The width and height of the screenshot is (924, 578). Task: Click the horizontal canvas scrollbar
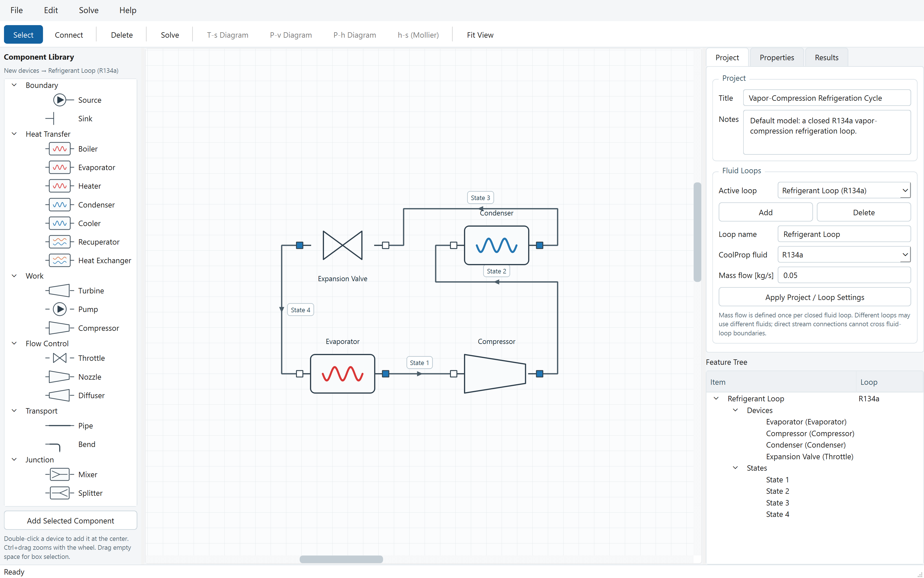341,559
